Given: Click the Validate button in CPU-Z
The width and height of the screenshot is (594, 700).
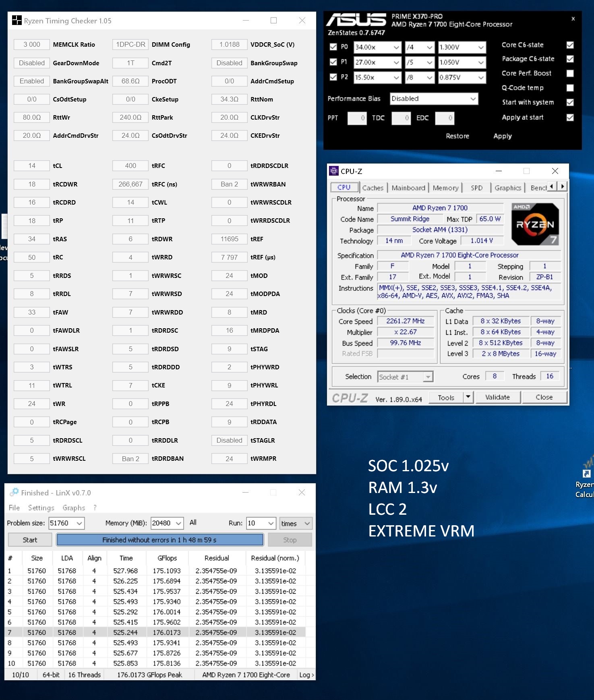Looking at the screenshot, I should click(498, 397).
